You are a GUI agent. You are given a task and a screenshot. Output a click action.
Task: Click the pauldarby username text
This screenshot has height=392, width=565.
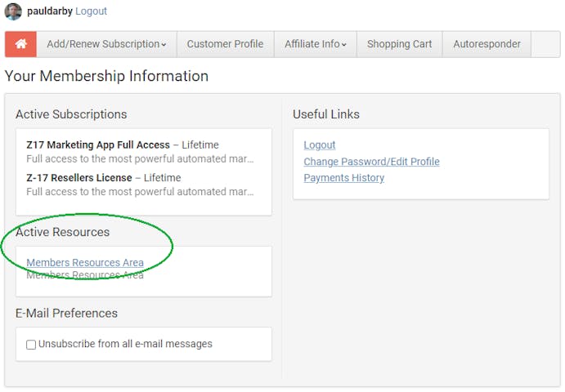click(x=50, y=11)
